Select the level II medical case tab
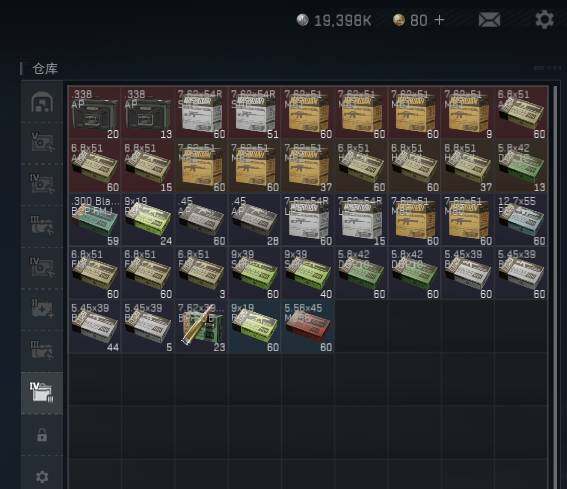Viewport: 567px width, 489px height. click(42, 309)
